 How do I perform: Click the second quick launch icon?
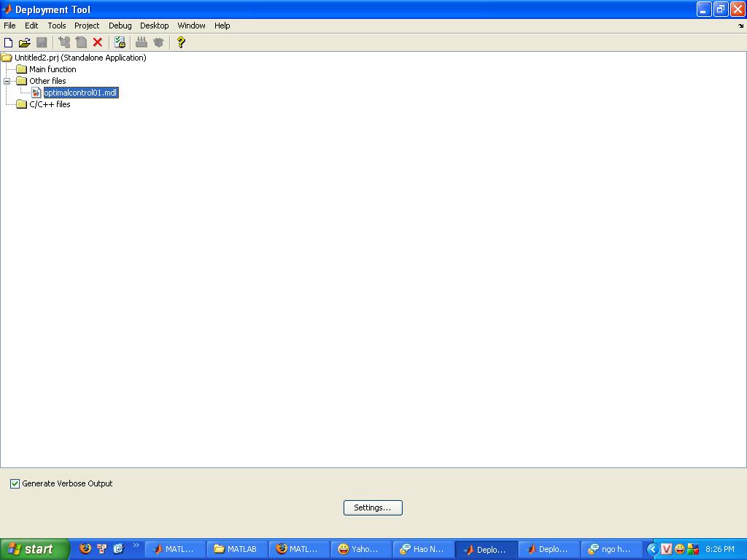(101, 548)
